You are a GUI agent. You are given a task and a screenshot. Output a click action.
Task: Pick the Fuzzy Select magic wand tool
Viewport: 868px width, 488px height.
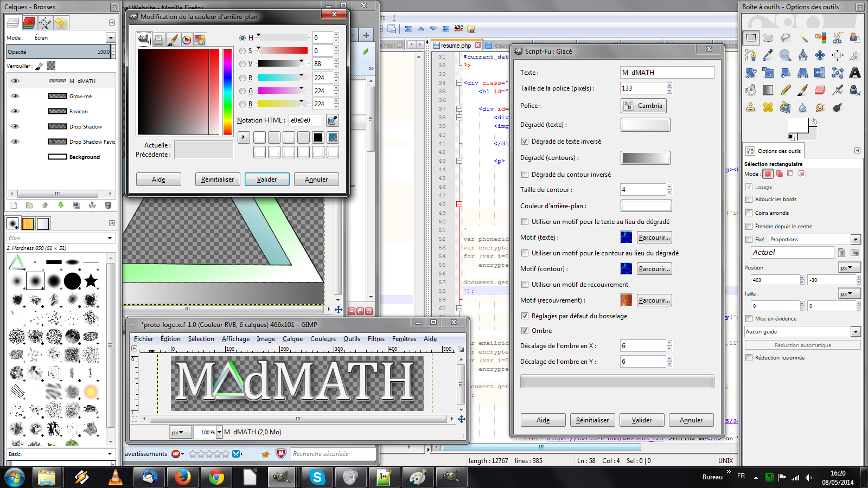803,38
